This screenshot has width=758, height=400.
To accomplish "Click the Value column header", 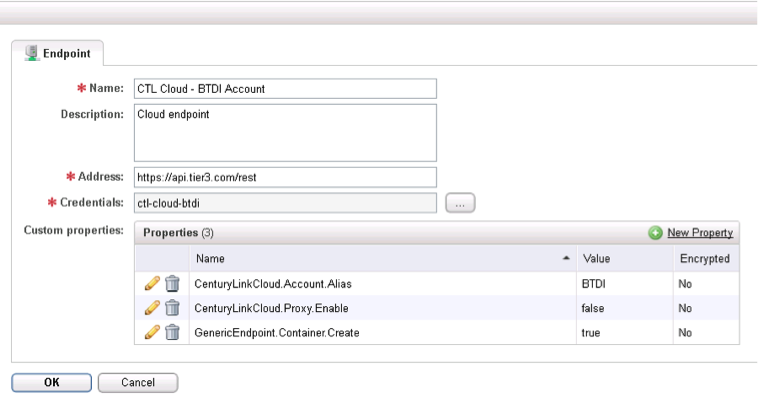I will click(x=625, y=258).
